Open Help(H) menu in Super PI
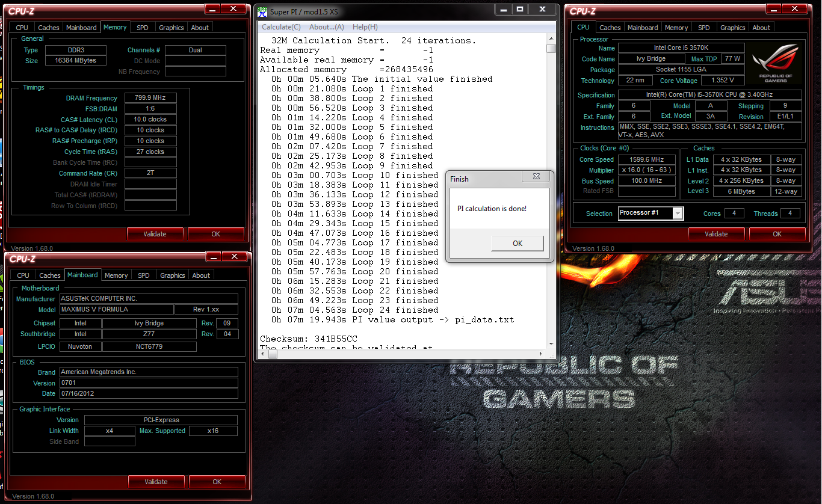This screenshot has height=504, width=822. coord(365,27)
